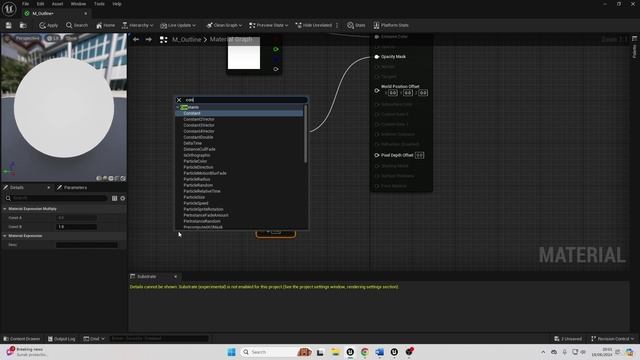Open the Asset menu
Image resolution: width=640 pixels, height=360 pixels.
coord(57,4)
